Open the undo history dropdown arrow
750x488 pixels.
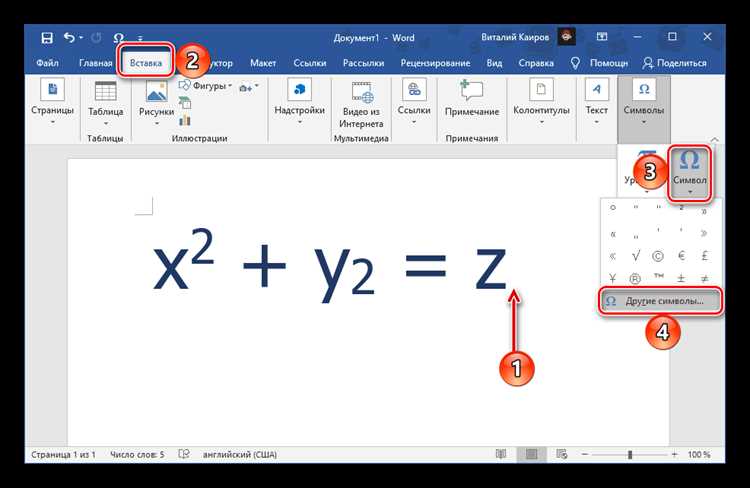pyautogui.click(x=81, y=37)
